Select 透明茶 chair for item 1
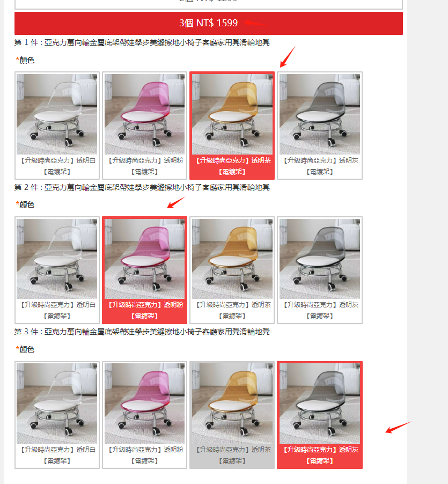The width and height of the screenshot is (448, 484). point(232,126)
